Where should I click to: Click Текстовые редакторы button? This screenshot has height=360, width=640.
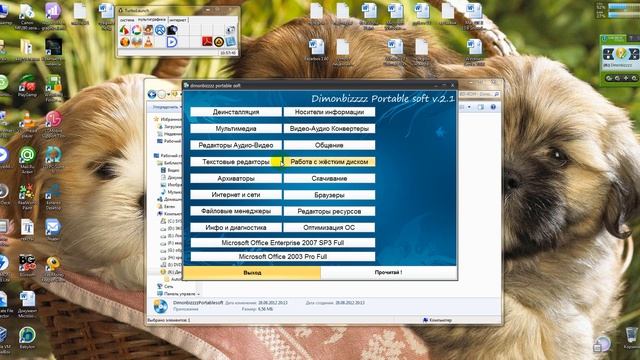click(236, 162)
